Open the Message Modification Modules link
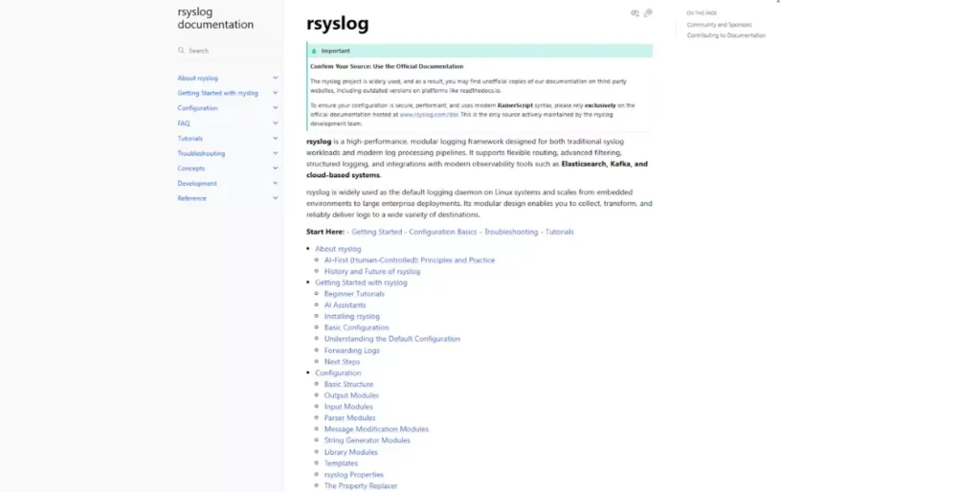980x492 pixels. (x=376, y=429)
